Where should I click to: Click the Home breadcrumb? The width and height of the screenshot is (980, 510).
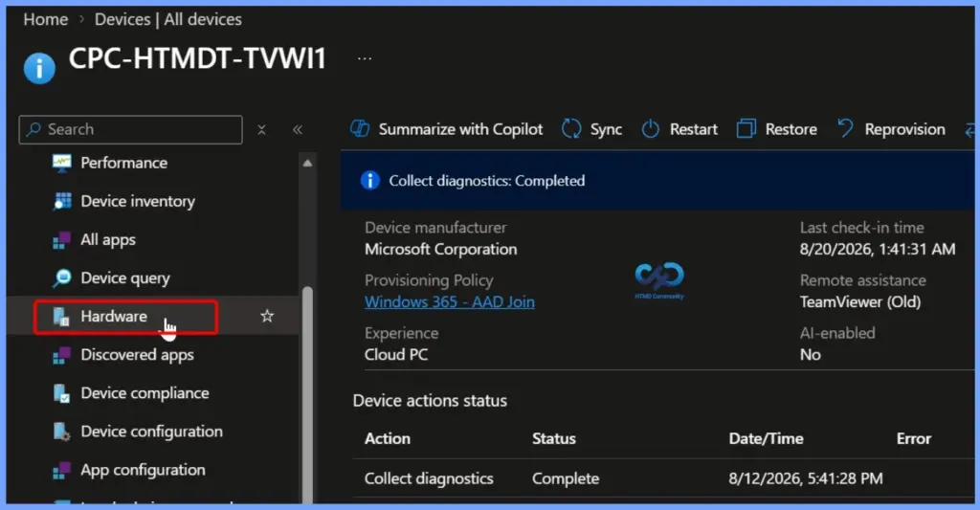click(x=46, y=19)
